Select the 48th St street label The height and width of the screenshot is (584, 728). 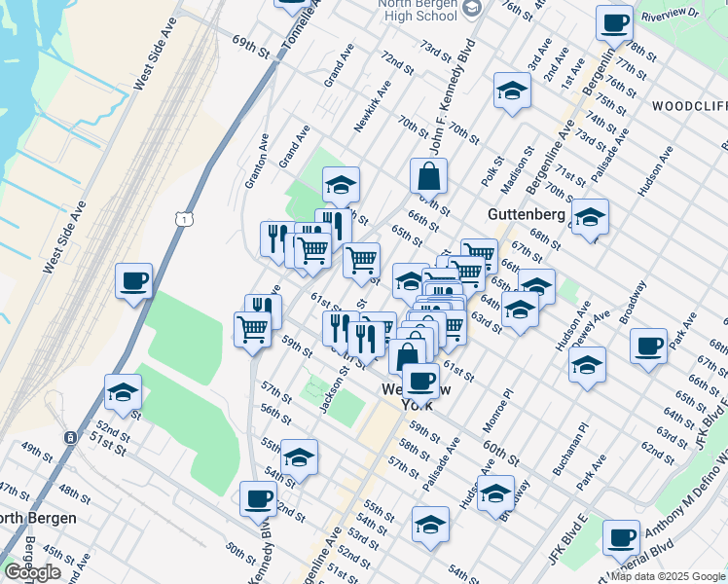coord(74,493)
